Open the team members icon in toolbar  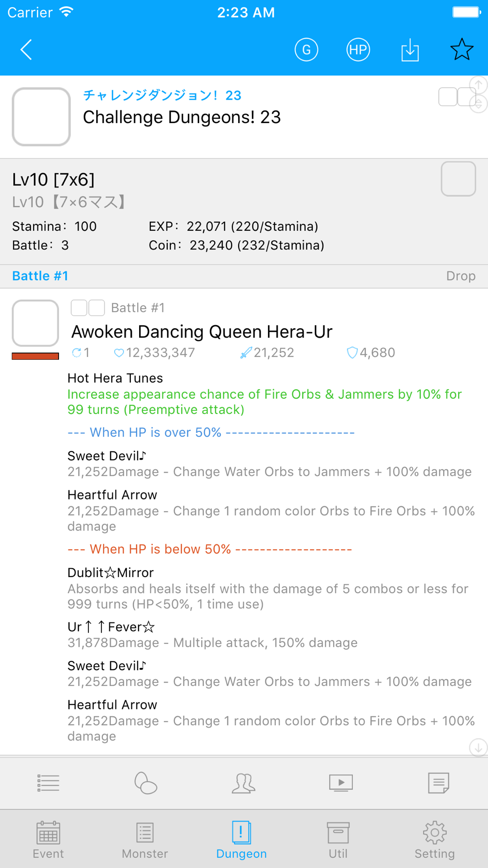click(x=243, y=783)
